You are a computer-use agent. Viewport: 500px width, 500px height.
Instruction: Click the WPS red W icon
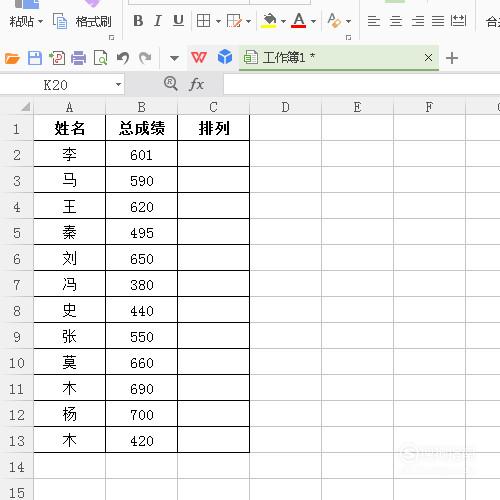pyautogui.click(x=199, y=58)
